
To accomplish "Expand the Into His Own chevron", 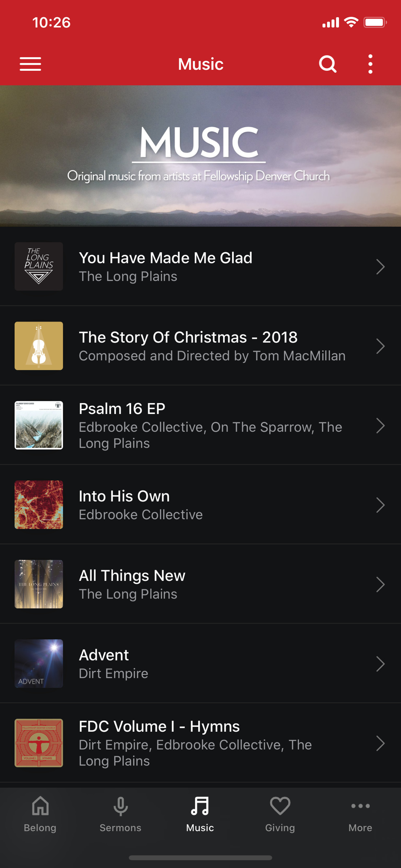I will (380, 505).
